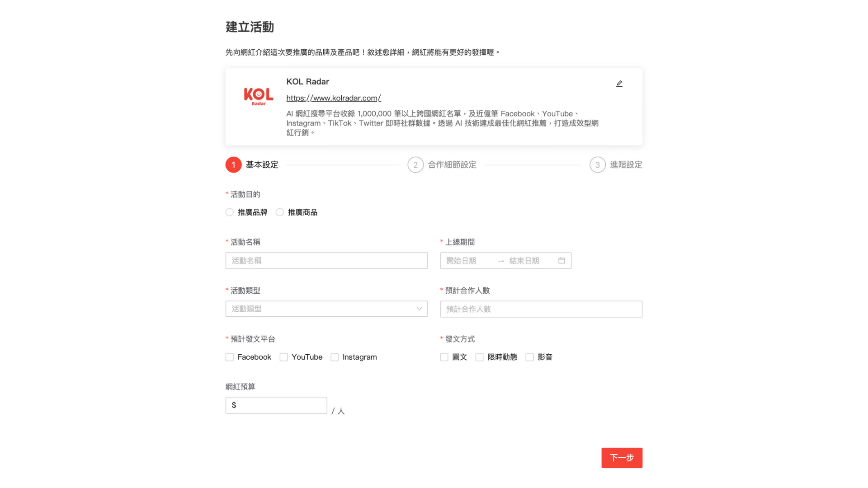Screen dimensions: 868x488
Task: Click the KOL Radar logo icon
Action: point(259,97)
